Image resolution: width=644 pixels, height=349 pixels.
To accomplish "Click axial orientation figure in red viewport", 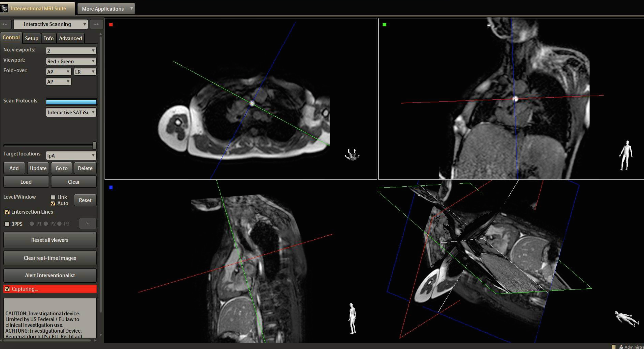I will point(352,155).
